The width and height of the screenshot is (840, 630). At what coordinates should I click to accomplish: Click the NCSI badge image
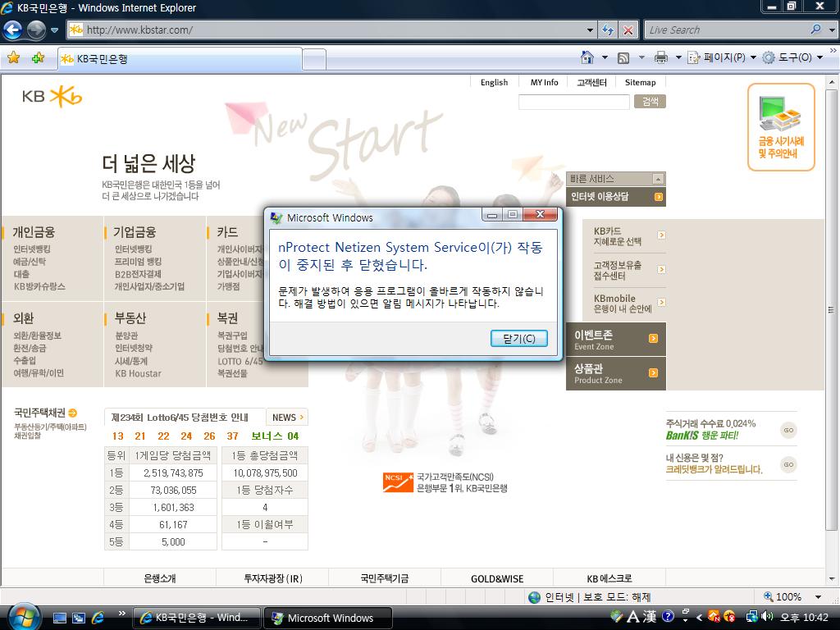pyautogui.click(x=398, y=482)
